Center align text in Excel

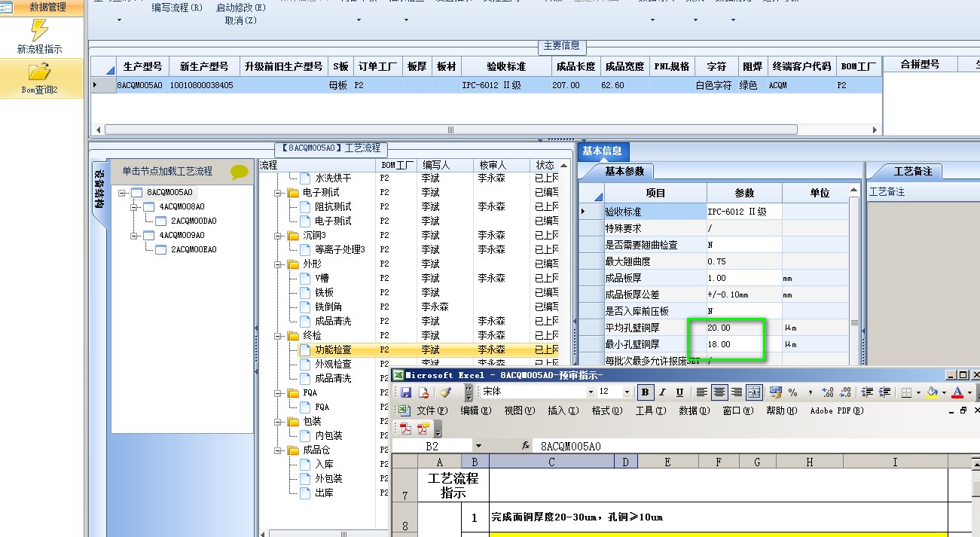[719, 392]
